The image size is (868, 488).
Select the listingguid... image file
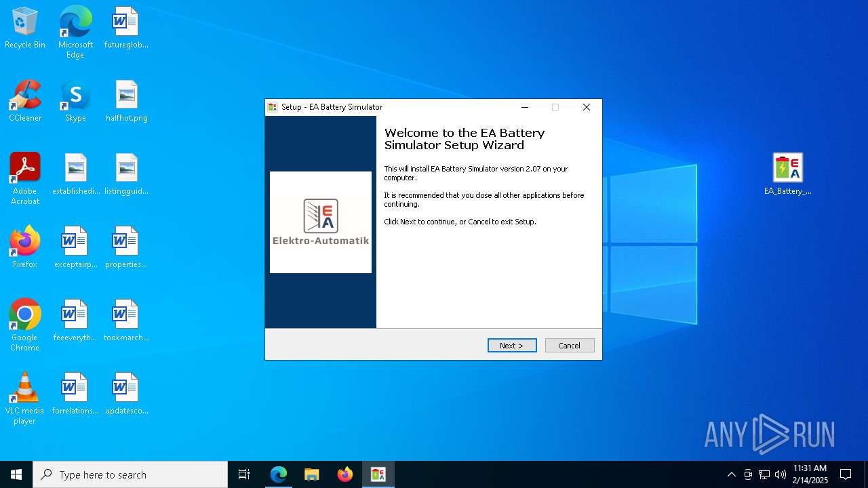pos(126,175)
